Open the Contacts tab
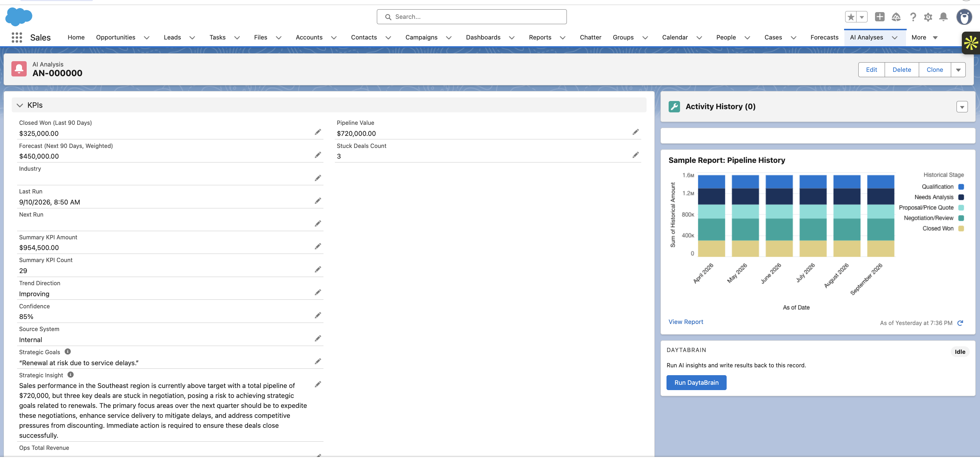Viewport: 980px width, 463px height. [364, 37]
